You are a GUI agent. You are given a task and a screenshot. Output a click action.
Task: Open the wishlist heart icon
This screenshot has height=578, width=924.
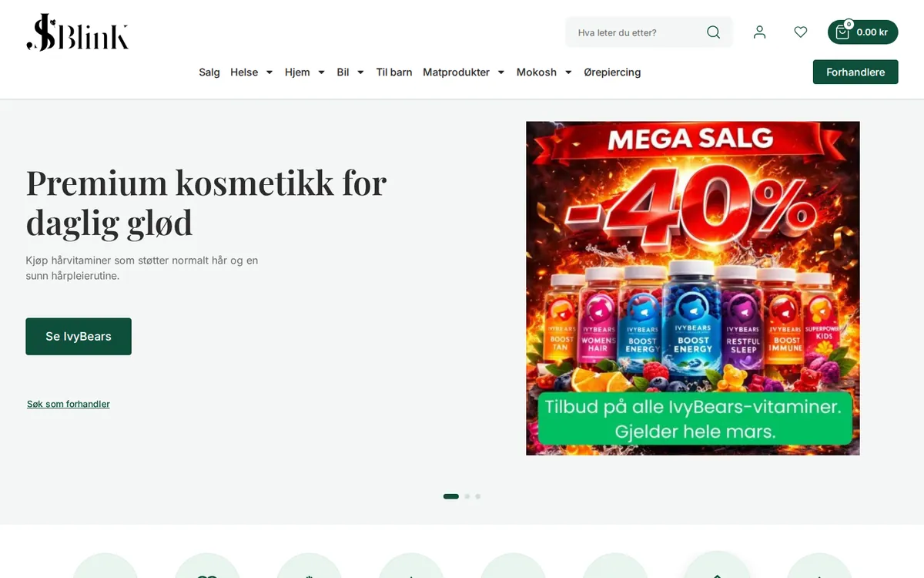coord(801,32)
